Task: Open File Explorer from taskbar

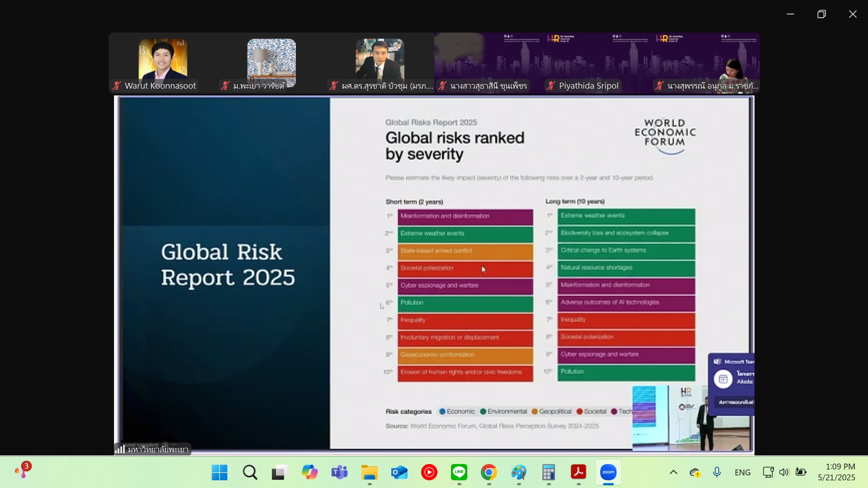Action: [x=370, y=473]
